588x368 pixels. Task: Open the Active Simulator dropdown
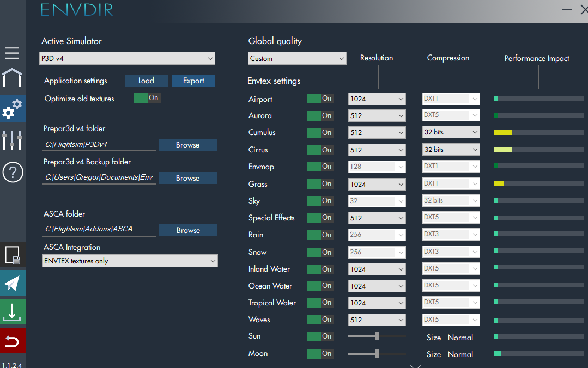point(127,58)
